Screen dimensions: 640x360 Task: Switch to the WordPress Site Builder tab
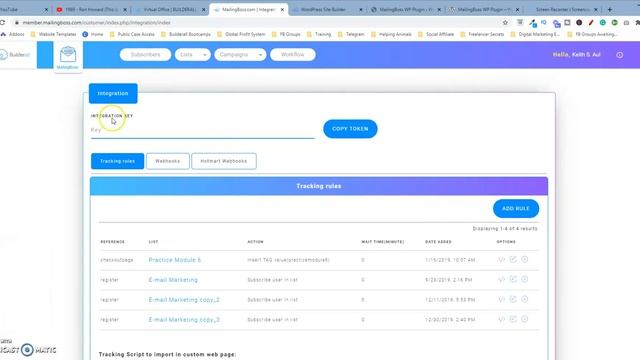[327, 9]
